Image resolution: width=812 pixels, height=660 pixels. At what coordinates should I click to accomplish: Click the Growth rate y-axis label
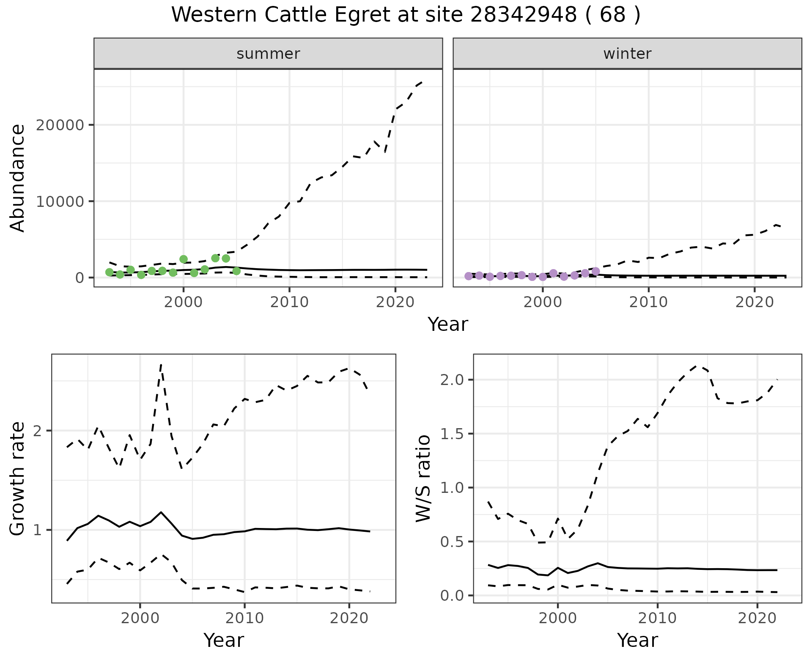18,479
